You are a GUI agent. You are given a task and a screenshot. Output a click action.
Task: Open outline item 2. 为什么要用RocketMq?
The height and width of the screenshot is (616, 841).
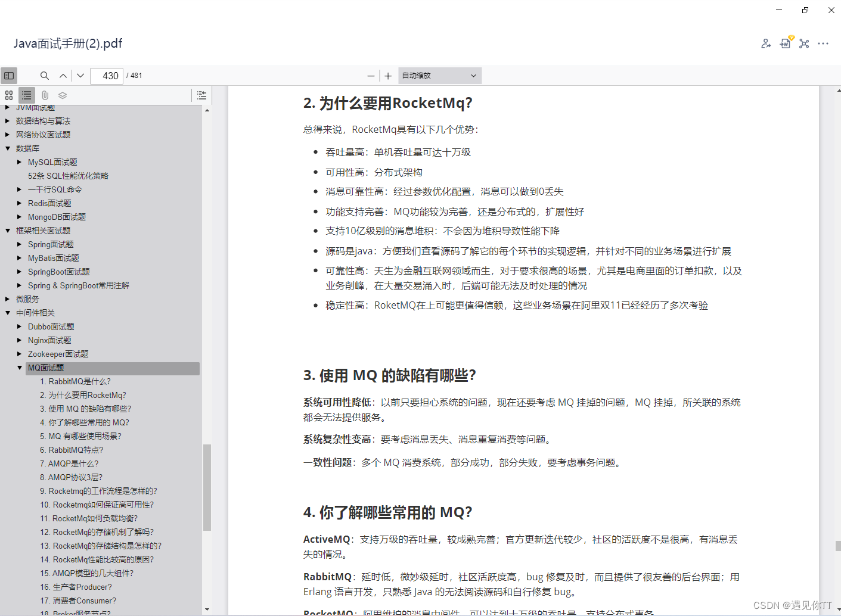click(83, 395)
